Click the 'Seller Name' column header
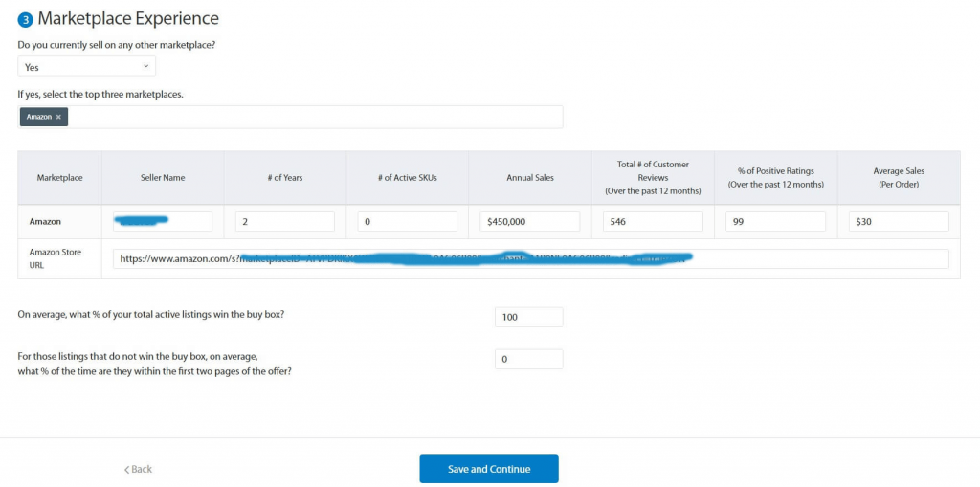The width and height of the screenshot is (980, 487). click(163, 178)
